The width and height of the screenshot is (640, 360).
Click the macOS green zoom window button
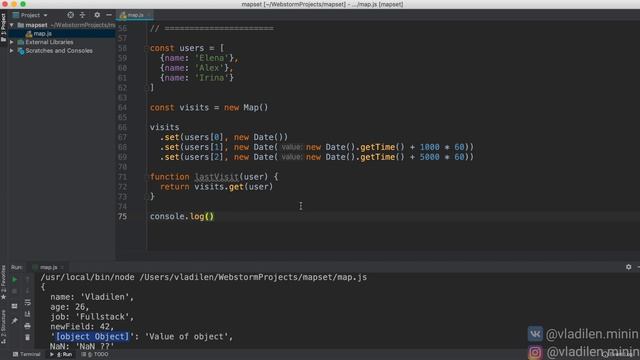[x=23, y=4]
